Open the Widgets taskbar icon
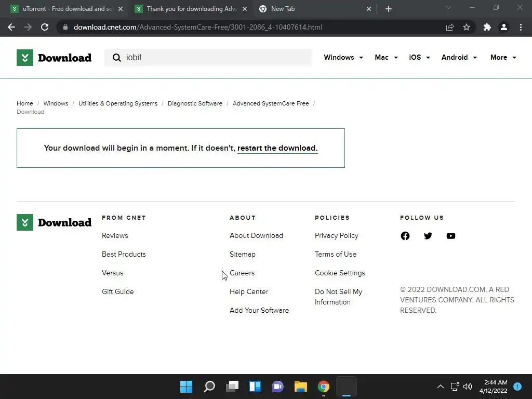 pyautogui.click(x=255, y=387)
